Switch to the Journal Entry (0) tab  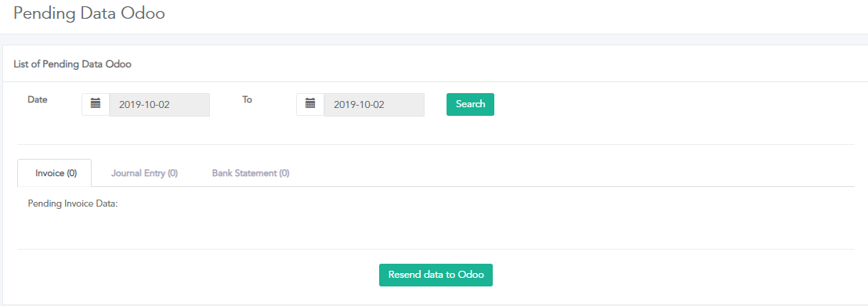click(144, 173)
